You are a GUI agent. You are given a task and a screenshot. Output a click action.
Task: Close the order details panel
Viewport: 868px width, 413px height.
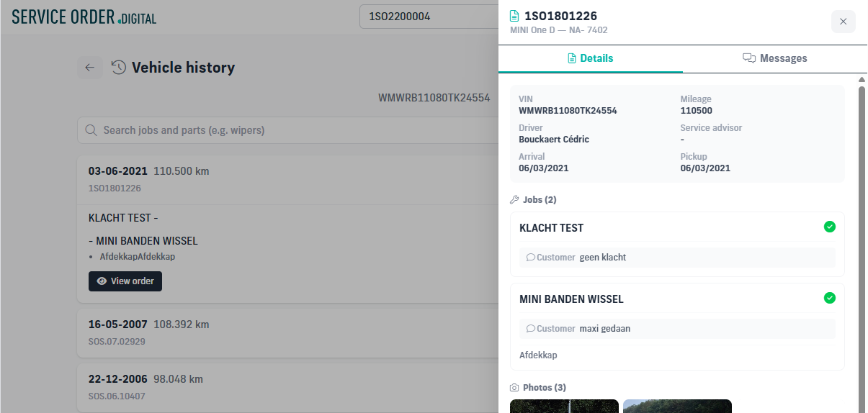844,22
